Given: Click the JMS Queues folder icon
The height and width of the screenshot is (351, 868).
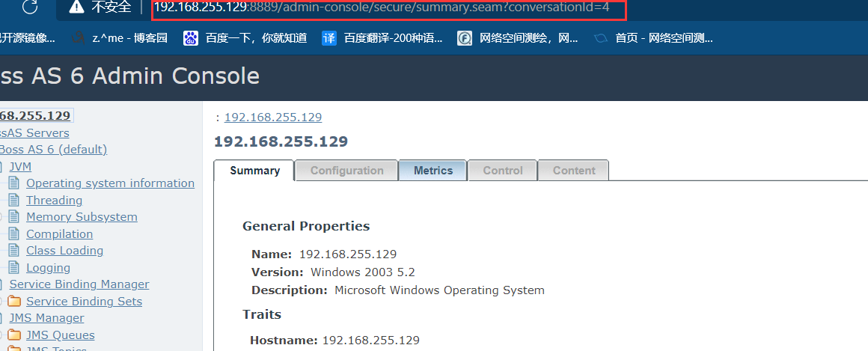Looking at the screenshot, I should 14,335.
